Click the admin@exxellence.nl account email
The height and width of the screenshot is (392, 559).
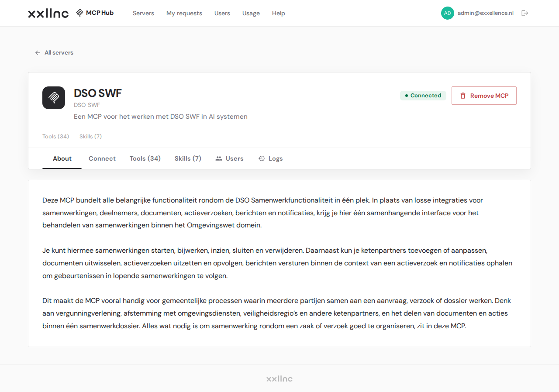click(x=486, y=13)
